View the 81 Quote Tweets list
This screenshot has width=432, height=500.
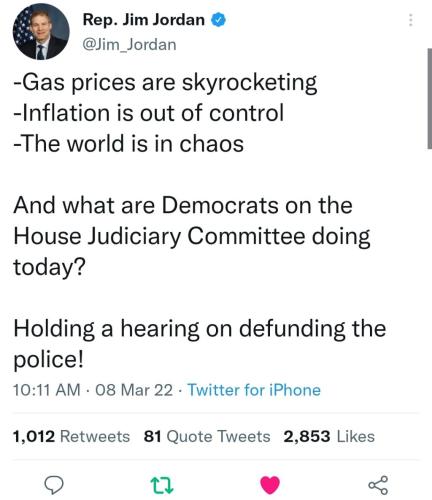coord(207,436)
